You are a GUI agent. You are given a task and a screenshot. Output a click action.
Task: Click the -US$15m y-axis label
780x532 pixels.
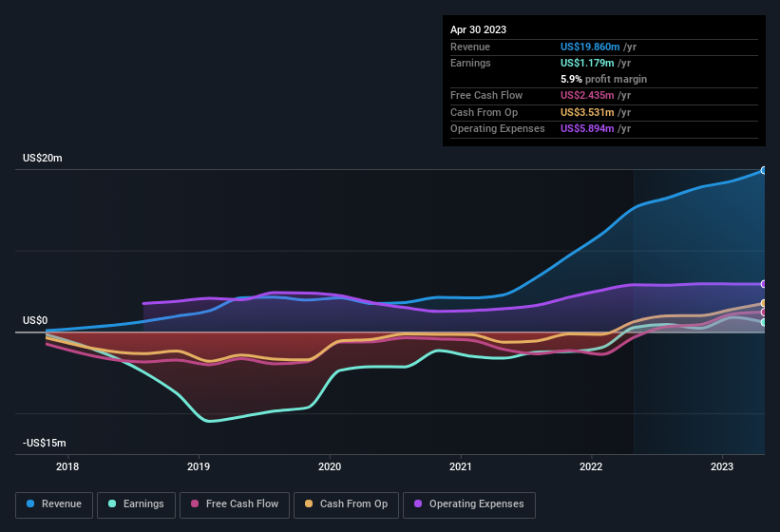(x=44, y=443)
